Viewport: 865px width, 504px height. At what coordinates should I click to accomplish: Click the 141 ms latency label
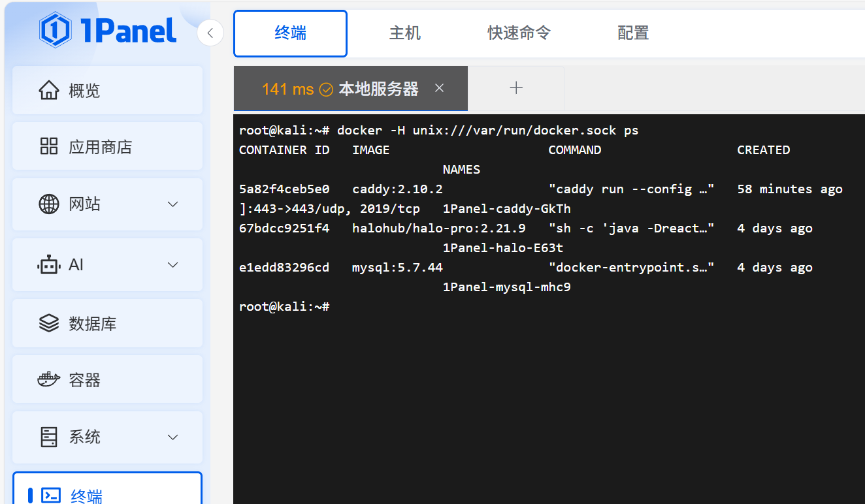(287, 89)
